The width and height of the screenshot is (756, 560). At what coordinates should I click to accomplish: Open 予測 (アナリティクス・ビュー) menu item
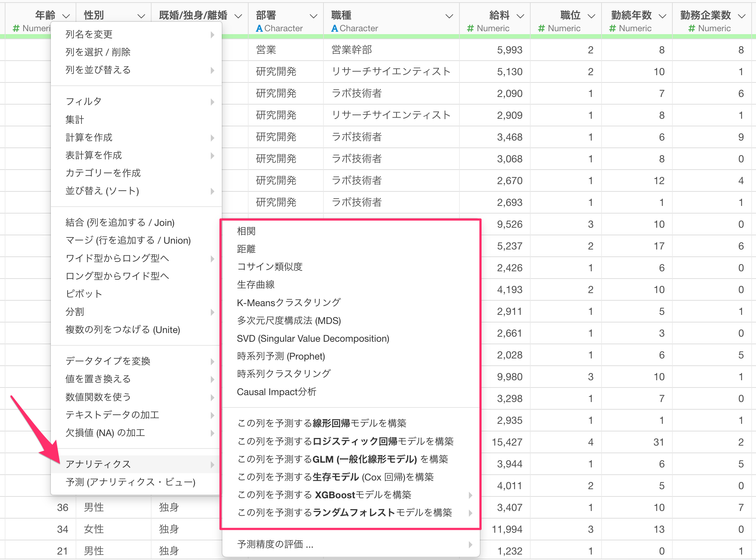(130, 482)
